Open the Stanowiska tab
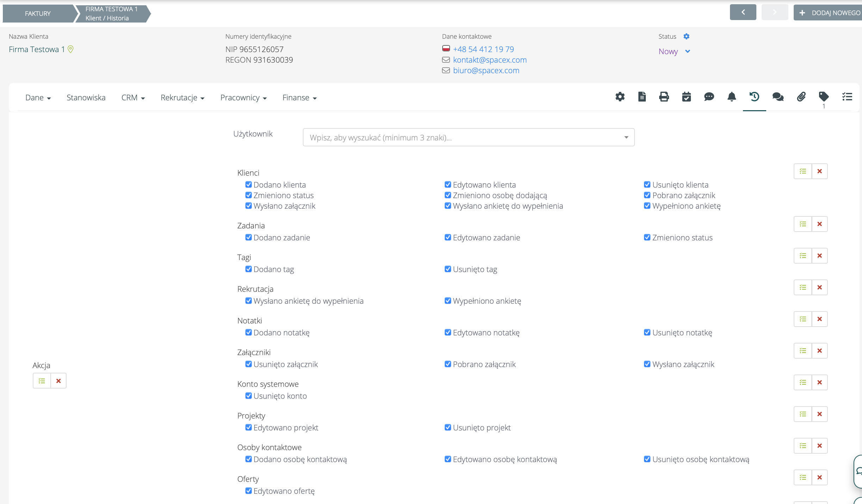The height and width of the screenshot is (504, 862). coord(86,98)
